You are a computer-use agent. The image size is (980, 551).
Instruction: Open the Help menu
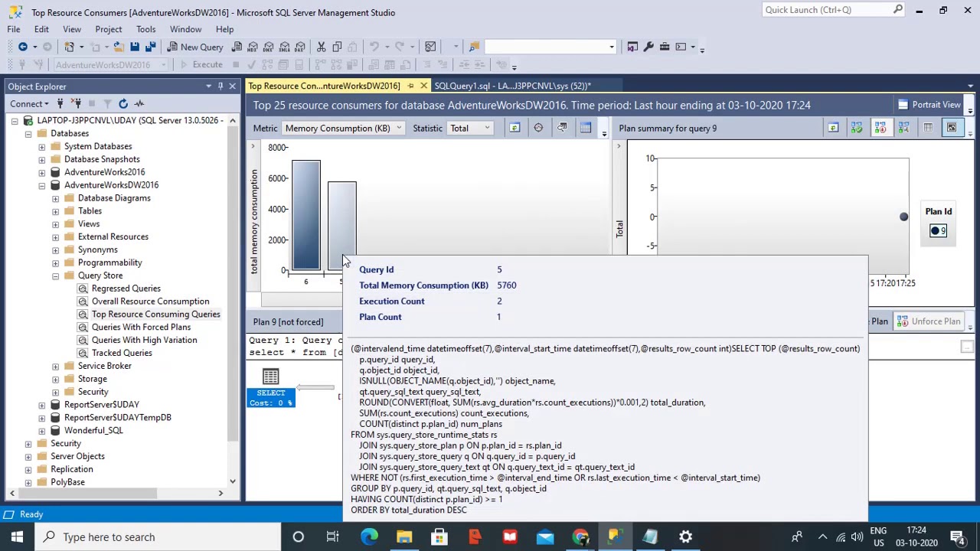[x=224, y=29]
